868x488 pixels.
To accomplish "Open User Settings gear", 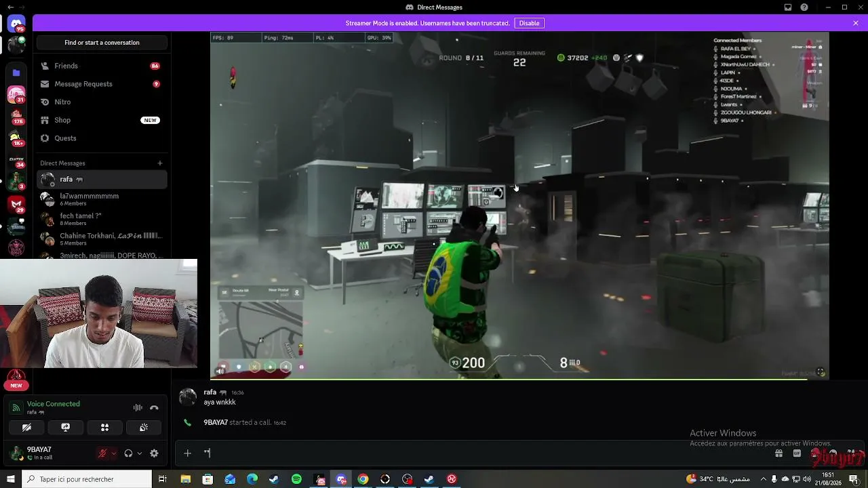I will tap(154, 453).
